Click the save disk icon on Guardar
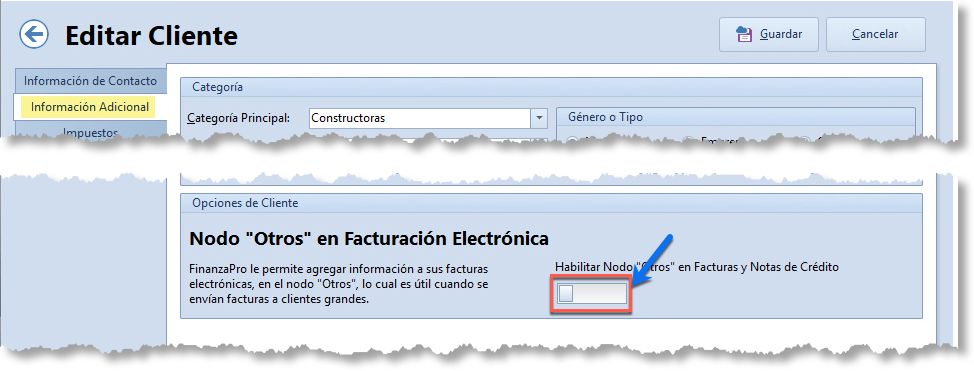 coord(744,34)
